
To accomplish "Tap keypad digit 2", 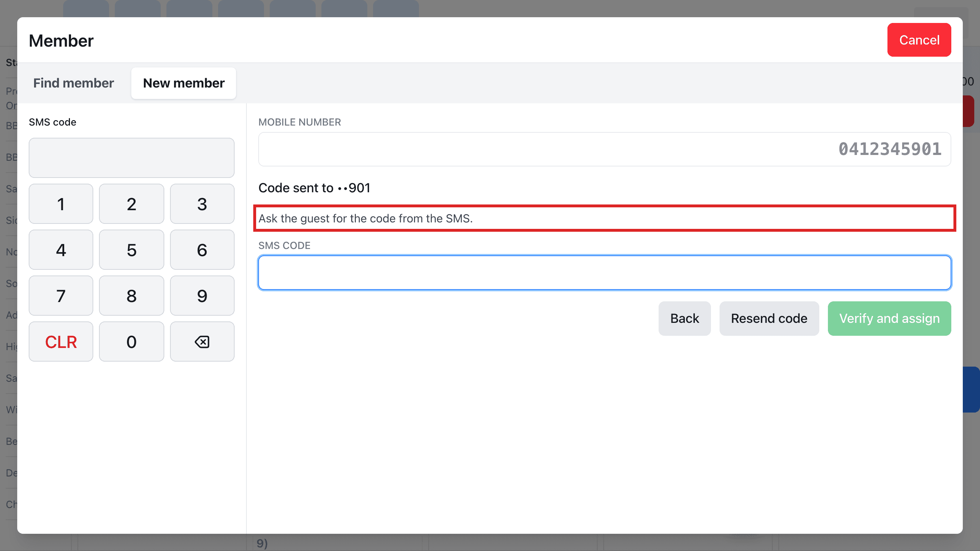I will point(132,204).
